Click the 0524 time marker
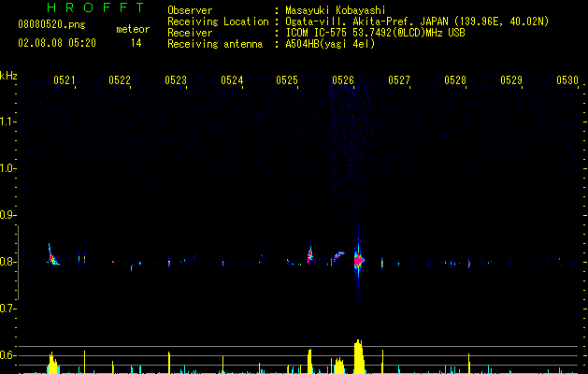The height and width of the screenshot is (374, 588). tap(232, 80)
